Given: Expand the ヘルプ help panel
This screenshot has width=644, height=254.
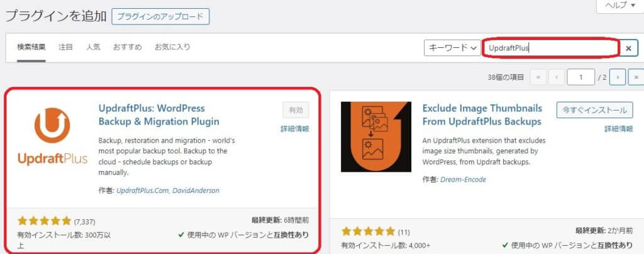Looking at the screenshot, I should click(619, 6).
